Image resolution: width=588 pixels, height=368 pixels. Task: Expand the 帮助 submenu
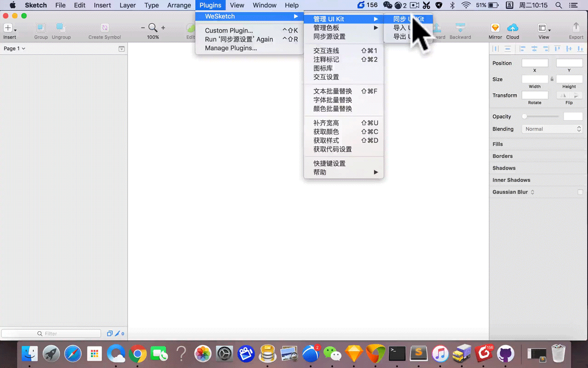point(344,172)
